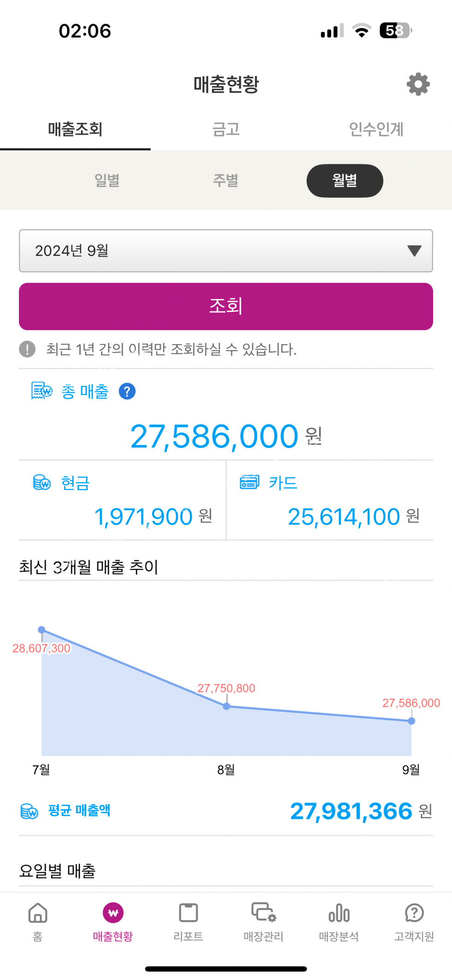Image resolution: width=452 pixels, height=980 pixels.
Task: Select the 일별 daily view toggle
Action: (107, 180)
